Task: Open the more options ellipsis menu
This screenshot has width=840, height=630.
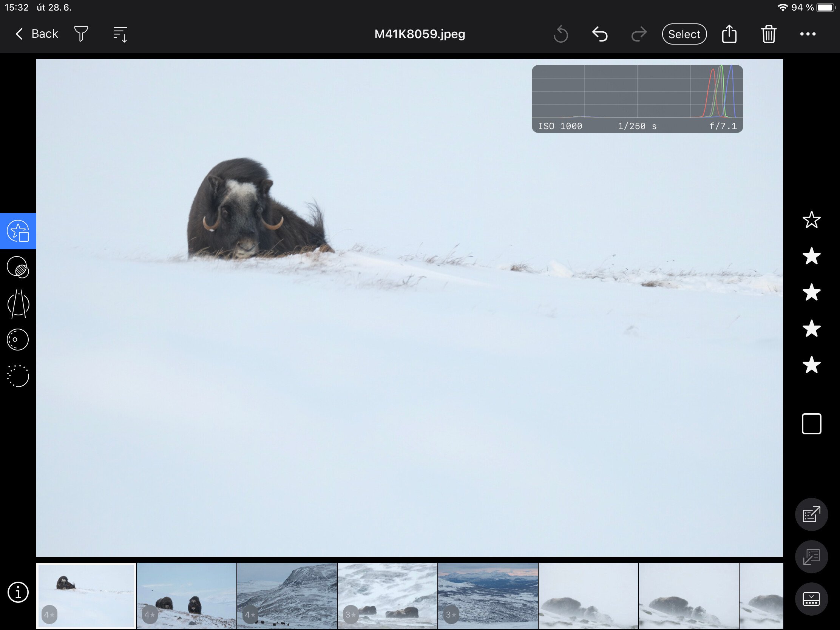Action: coord(808,34)
